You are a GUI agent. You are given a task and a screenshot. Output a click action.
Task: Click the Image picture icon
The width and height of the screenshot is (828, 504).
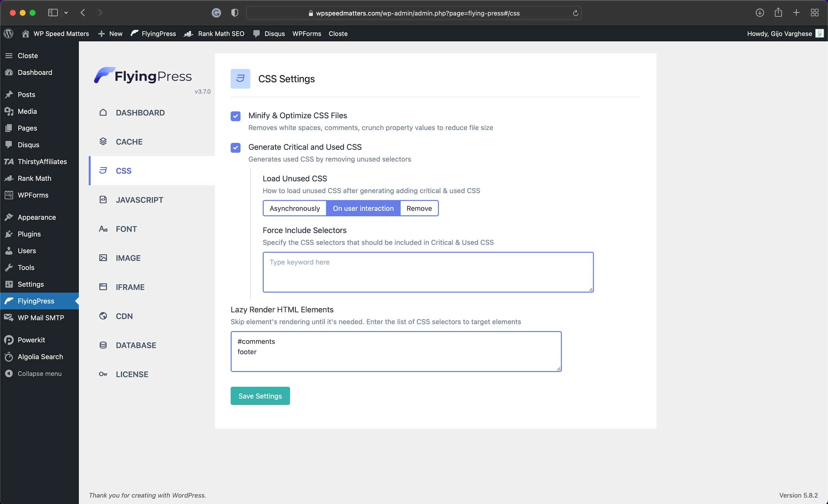pyautogui.click(x=103, y=258)
